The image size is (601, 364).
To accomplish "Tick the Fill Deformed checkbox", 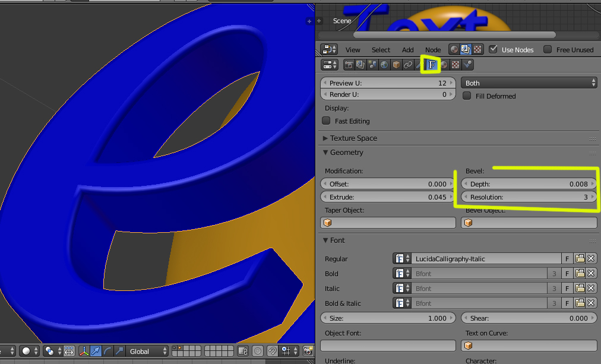I will (467, 96).
